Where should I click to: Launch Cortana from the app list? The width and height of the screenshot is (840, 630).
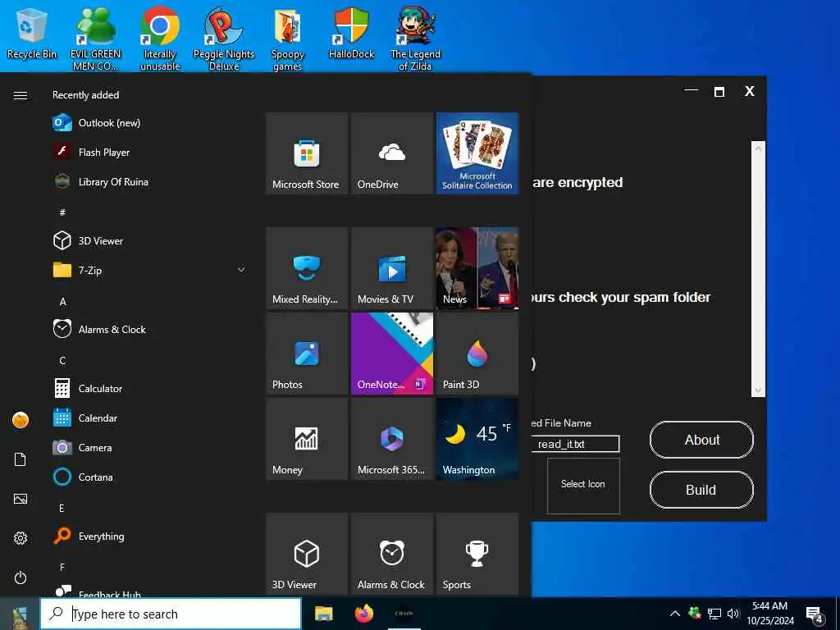click(x=150, y=477)
